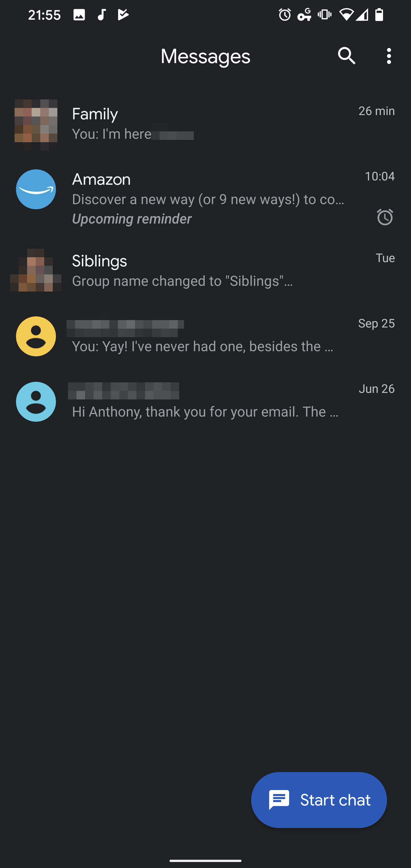Open the three-dot overflow menu
The height and width of the screenshot is (868, 411).
pyautogui.click(x=389, y=56)
